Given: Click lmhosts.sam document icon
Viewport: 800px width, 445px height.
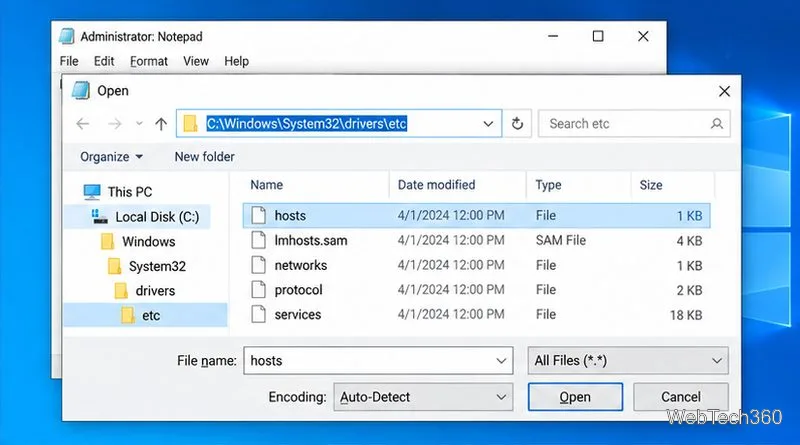Looking at the screenshot, I should 259,240.
